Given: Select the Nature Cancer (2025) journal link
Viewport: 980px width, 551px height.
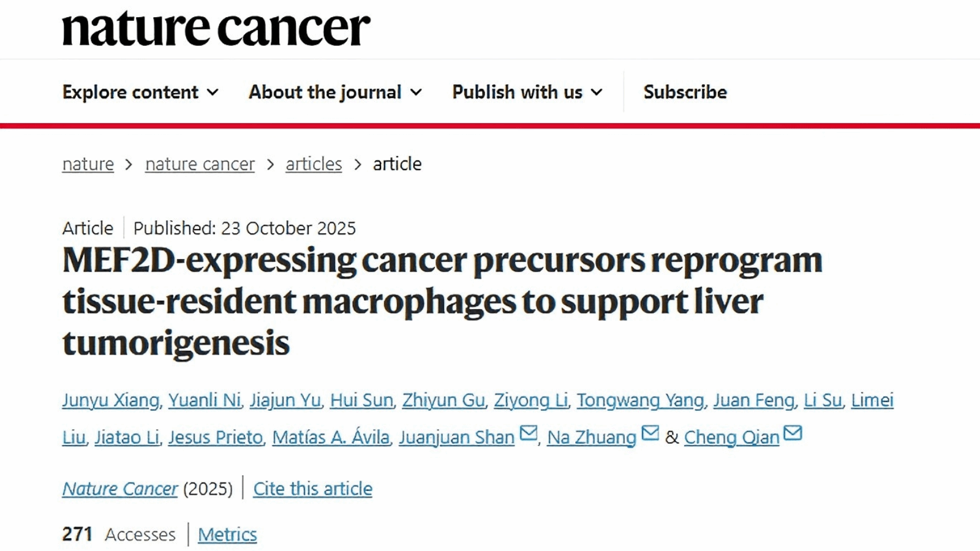Looking at the screenshot, I should coord(120,489).
